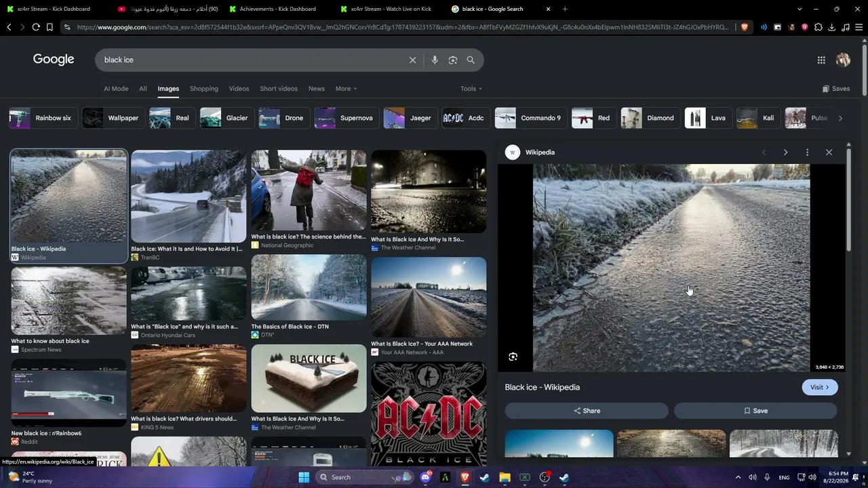Expand the More search filters dropdown
Viewport: 868px width, 488px height.
(346, 89)
